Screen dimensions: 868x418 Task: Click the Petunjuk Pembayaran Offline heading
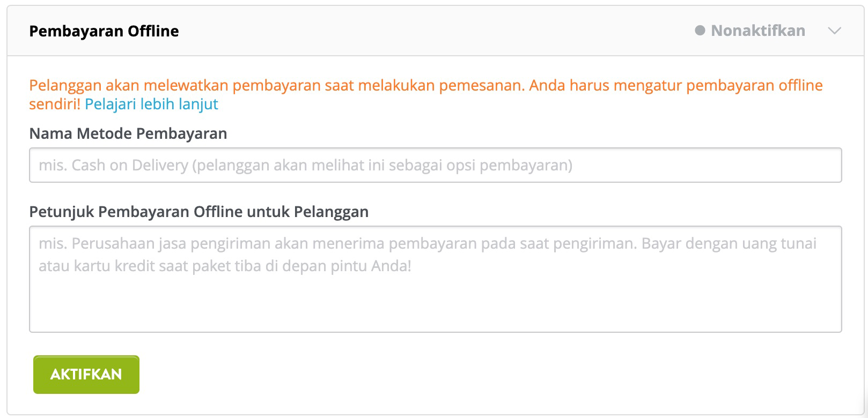click(x=198, y=212)
